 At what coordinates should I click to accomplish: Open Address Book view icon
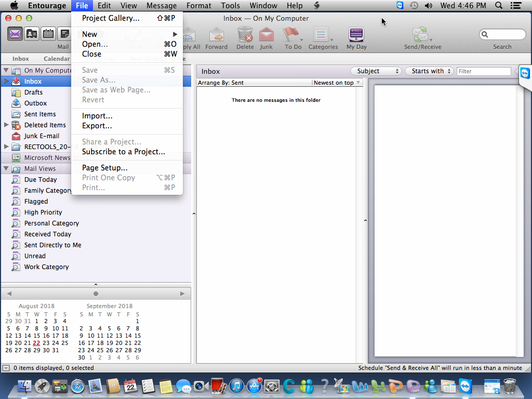click(32, 34)
